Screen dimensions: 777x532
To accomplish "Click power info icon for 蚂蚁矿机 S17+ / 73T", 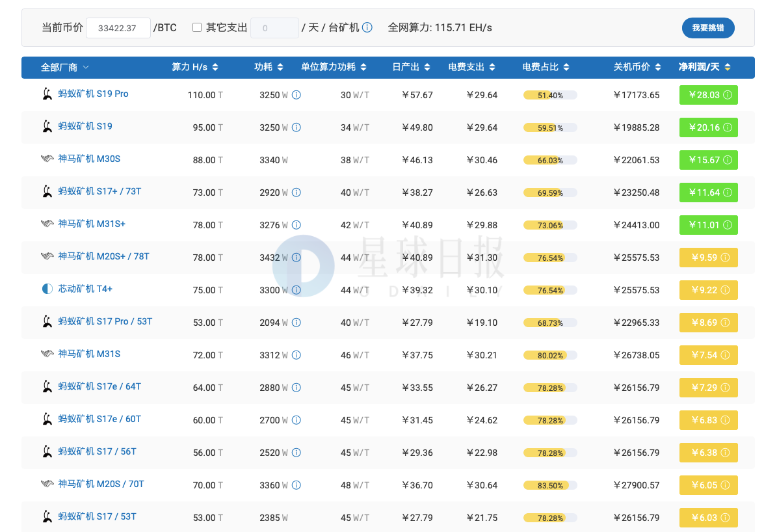I will click(x=296, y=193).
